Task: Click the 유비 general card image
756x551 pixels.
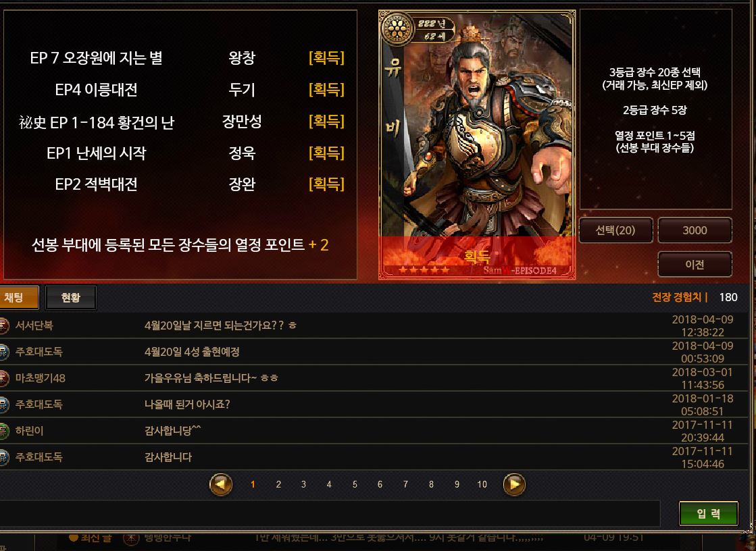Action: coord(477,145)
